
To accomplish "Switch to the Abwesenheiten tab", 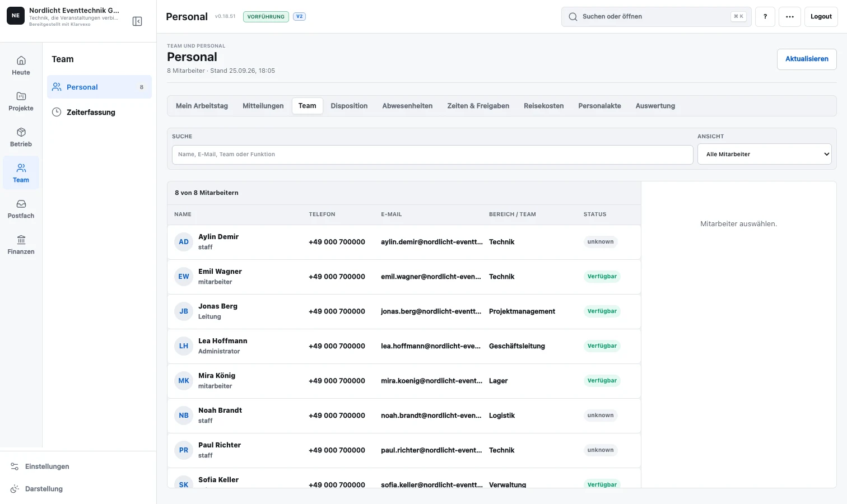I will [x=407, y=106].
